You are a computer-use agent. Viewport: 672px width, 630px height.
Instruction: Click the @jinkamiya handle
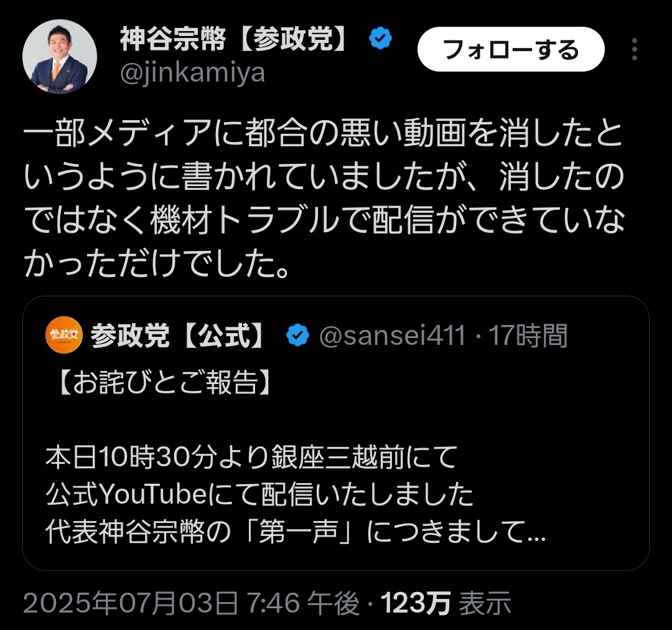click(x=192, y=73)
